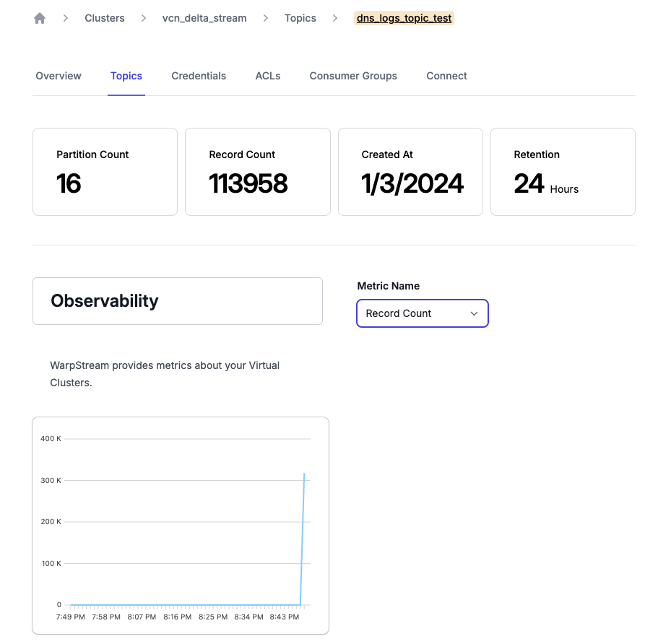This screenshot has width=671, height=644.
Task: Go to the Connect tab
Action: pos(446,76)
